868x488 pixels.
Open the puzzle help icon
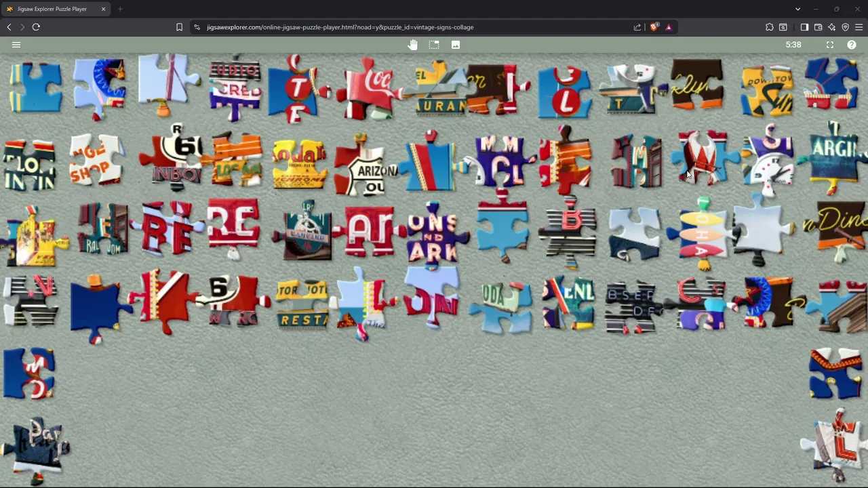point(852,45)
